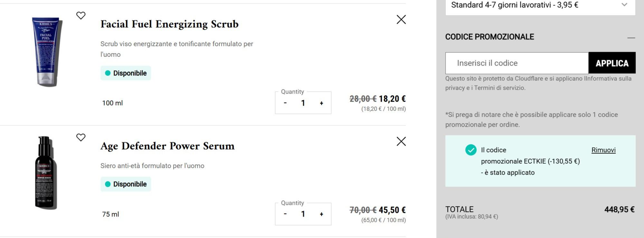Click the Facial Fuel scrub quantity value

(303, 103)
